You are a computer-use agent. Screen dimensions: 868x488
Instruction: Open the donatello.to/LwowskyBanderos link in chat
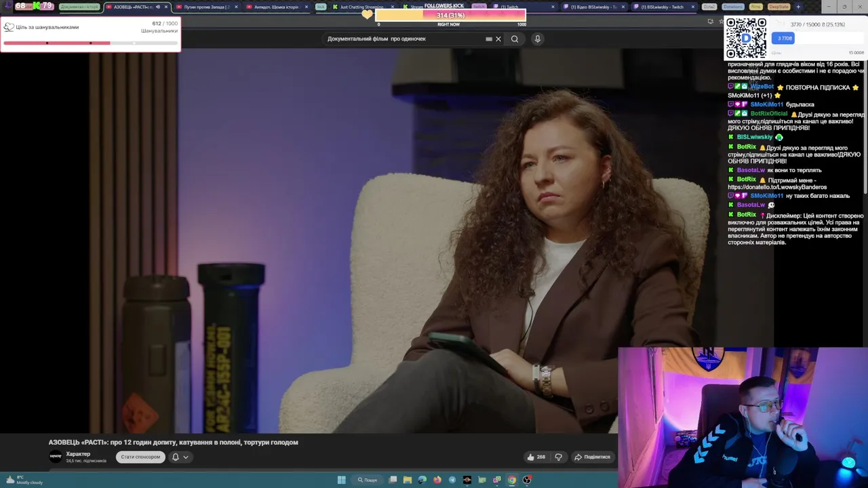point(777,187)
